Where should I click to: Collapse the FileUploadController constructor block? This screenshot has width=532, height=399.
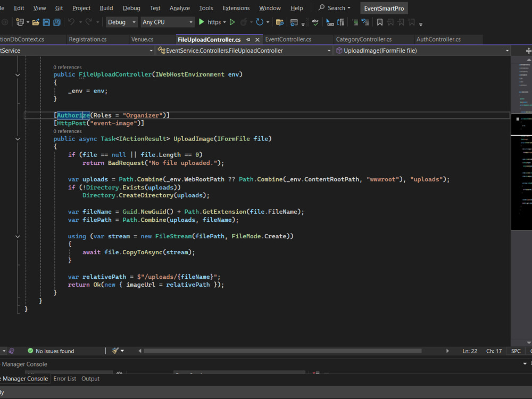click(x=18, y=75)
